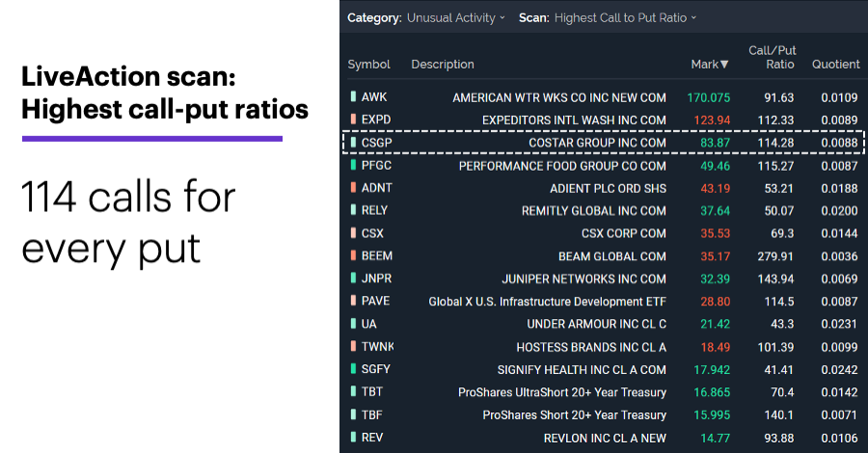868x453 pixels.
Task: Select the REV ticker symbol
Action: (372, 438)
